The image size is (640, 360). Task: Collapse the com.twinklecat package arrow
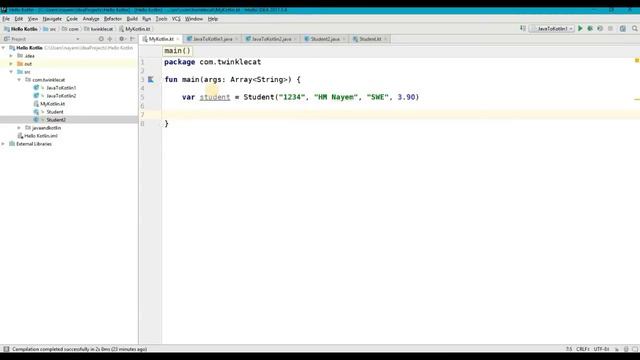[x=19, y=80]
